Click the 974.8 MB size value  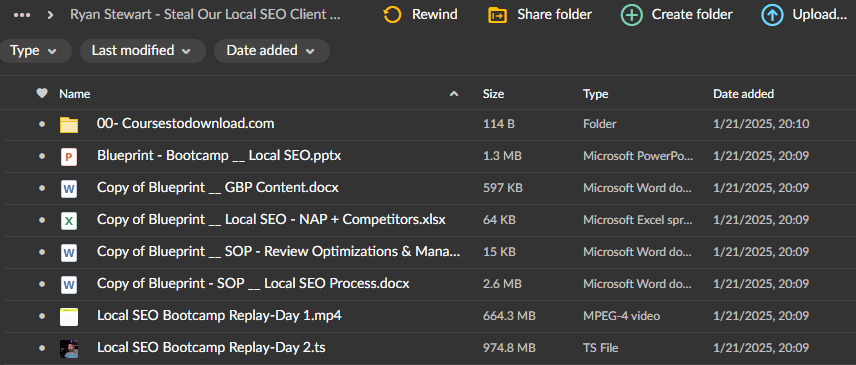[x=509, y=348]
